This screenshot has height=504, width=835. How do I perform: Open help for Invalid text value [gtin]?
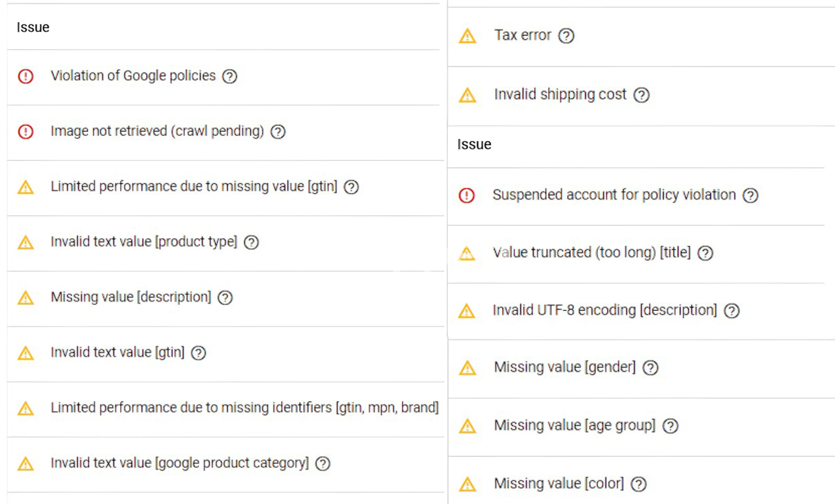pyautogui.click(x=199, y=353)
